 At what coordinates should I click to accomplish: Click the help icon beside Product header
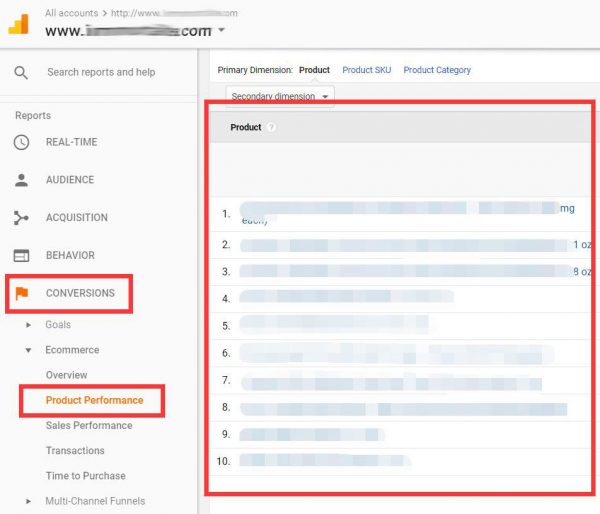point(272,128)
